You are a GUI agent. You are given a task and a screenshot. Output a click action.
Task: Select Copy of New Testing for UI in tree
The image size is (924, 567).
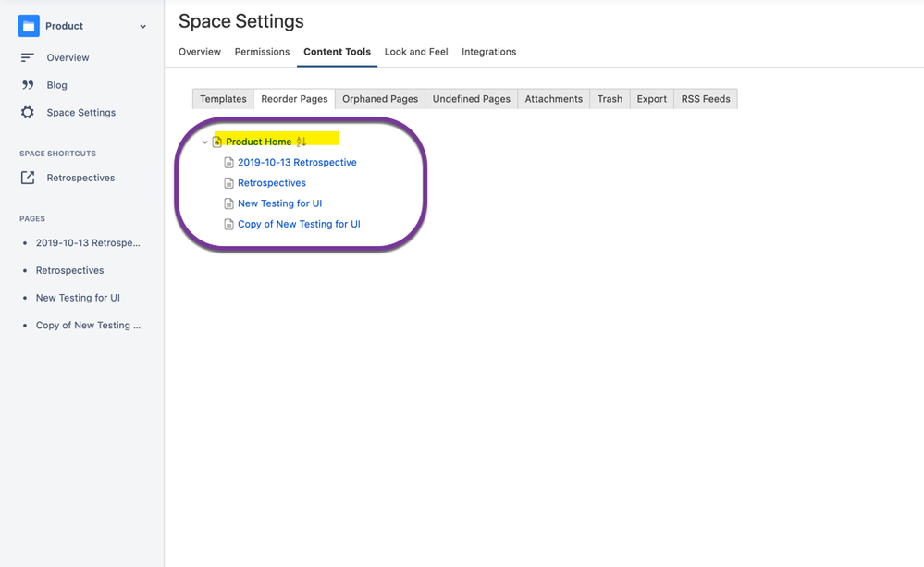(x=299, y=224)
